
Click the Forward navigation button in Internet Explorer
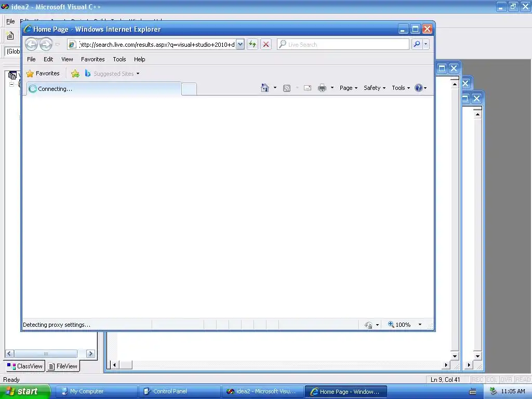click(x=46, y=44)
